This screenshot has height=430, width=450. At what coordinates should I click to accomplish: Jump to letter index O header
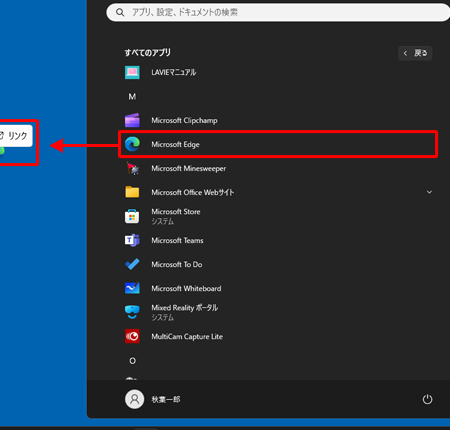132,361
